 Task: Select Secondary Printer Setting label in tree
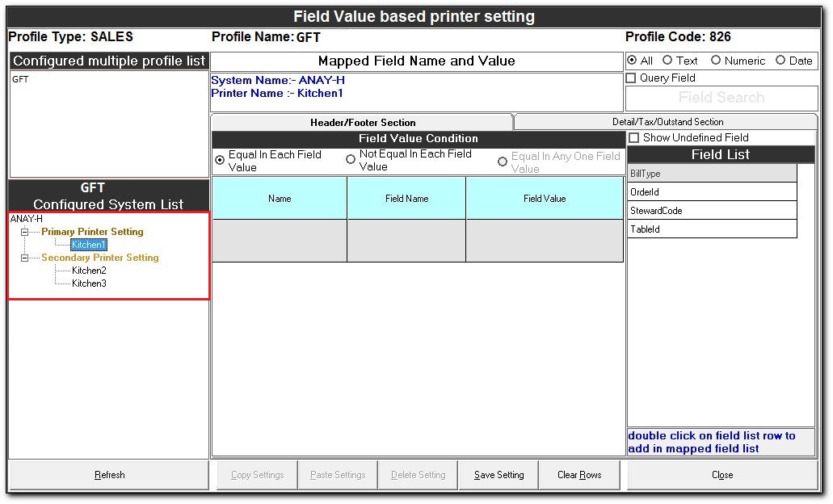[x=100, y=258]
